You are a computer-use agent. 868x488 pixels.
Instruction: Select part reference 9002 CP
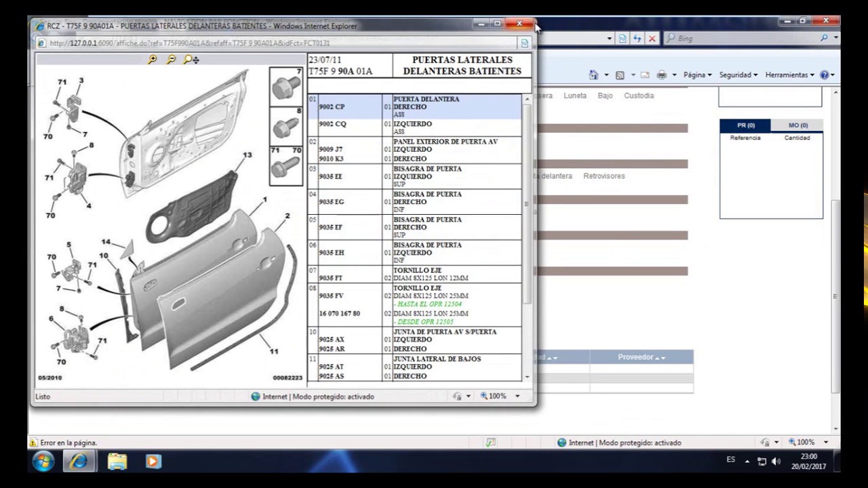332,107
